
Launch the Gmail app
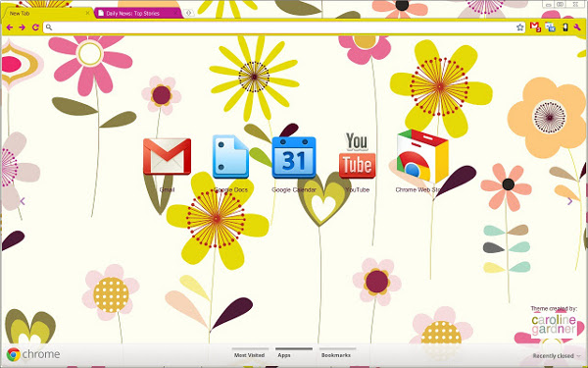click(167, 156)
